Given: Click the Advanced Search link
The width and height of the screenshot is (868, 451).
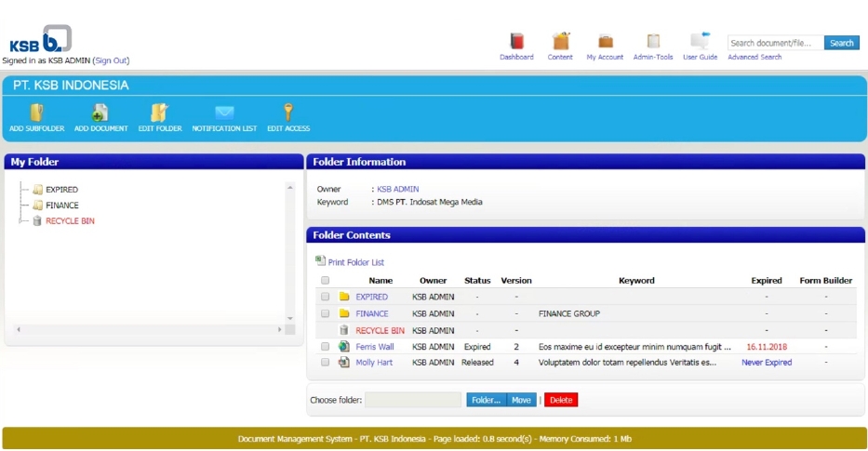Looking at the screenshot, I should 754,57.
